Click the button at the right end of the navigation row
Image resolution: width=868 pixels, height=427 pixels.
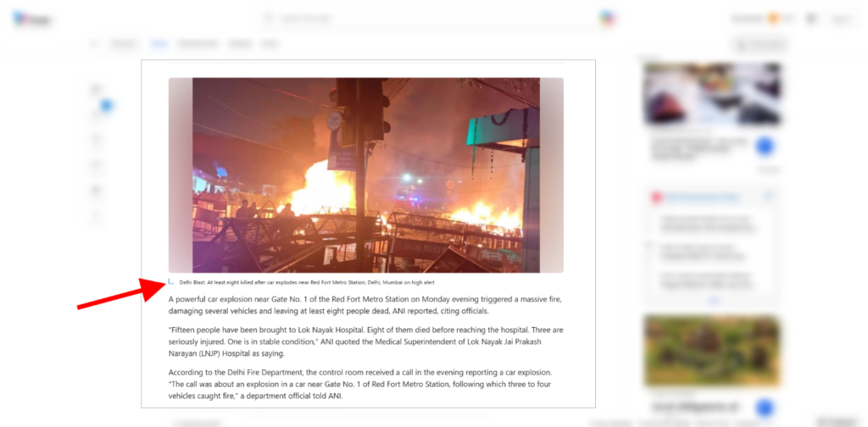point(759,44)
